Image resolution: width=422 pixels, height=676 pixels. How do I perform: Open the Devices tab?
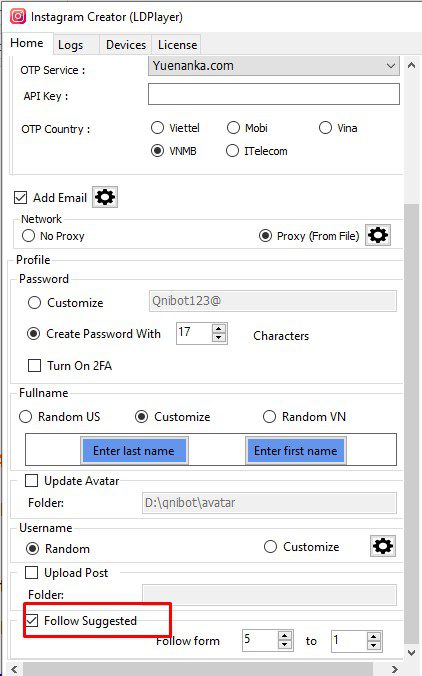pos(126,45)
